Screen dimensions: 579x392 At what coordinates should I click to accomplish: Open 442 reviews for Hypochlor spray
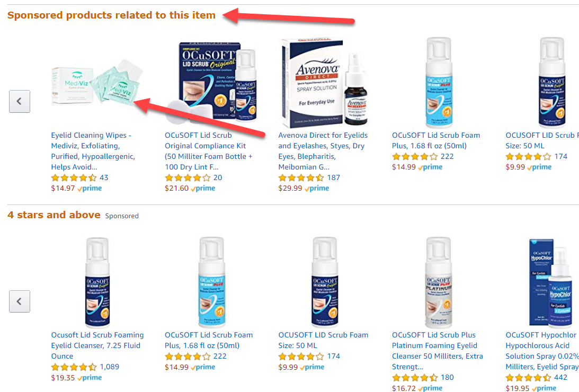pos(560,378)
